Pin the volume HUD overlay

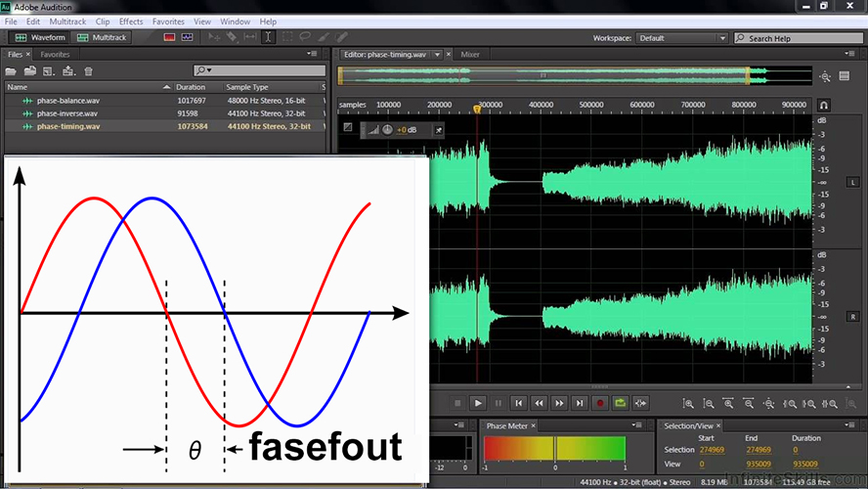(439, 130)
